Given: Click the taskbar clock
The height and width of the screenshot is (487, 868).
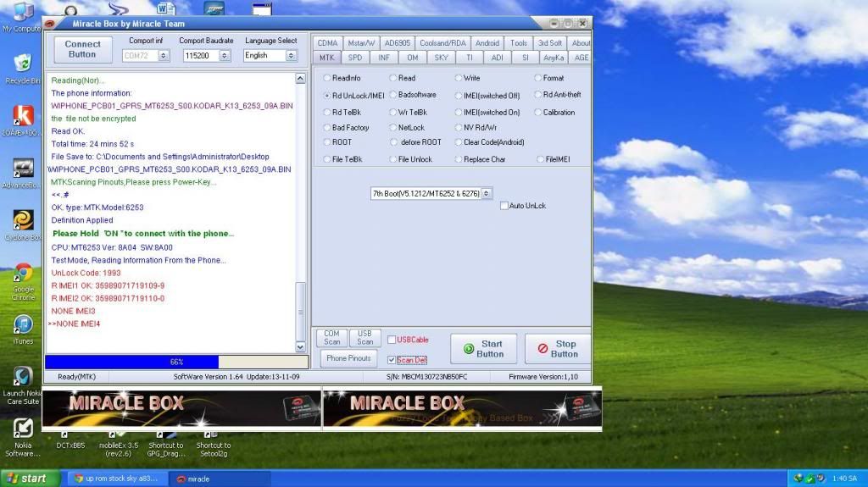Looking at the screenshot, I should point(844,479).
